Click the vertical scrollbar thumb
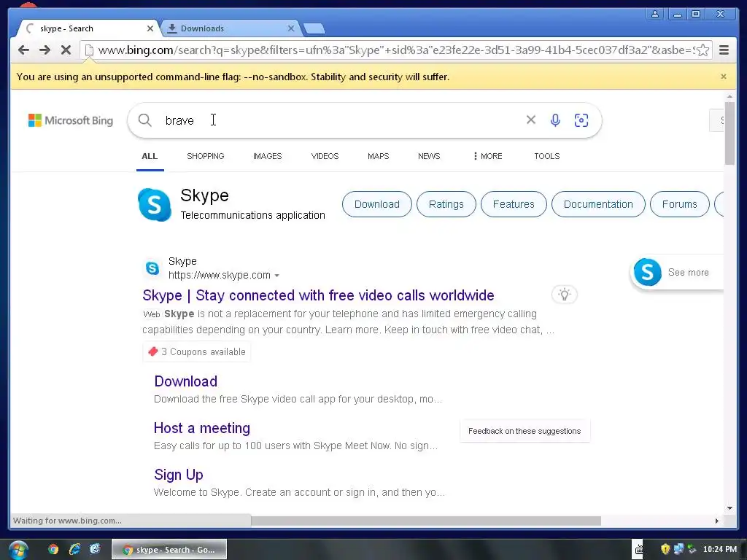This screenshot has height=560, width=747. pos(729,133)
